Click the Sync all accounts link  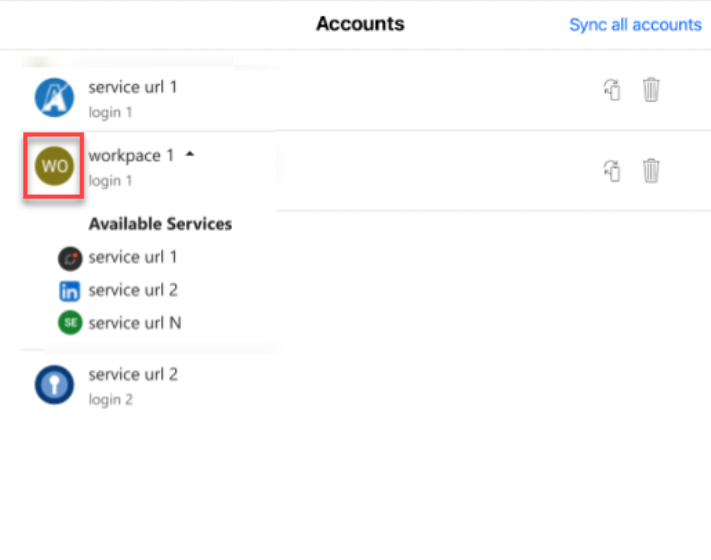pyautogui.click(x=635, y=25)
